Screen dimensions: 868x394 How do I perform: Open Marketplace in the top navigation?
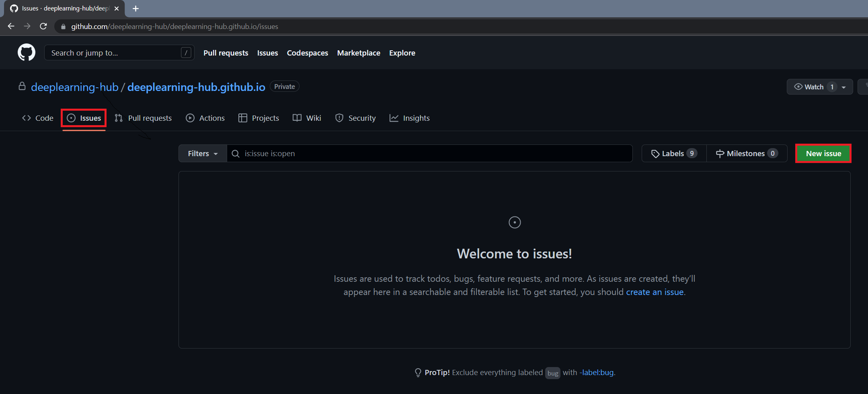pyautogui.click(x=359, y=53)
